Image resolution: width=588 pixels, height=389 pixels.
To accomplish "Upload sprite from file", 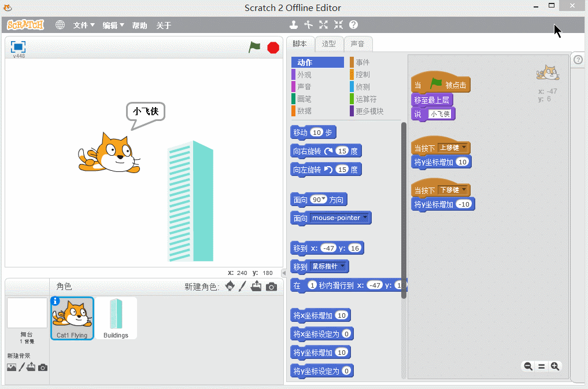I will pyautogui.click(x=256, y=287).
